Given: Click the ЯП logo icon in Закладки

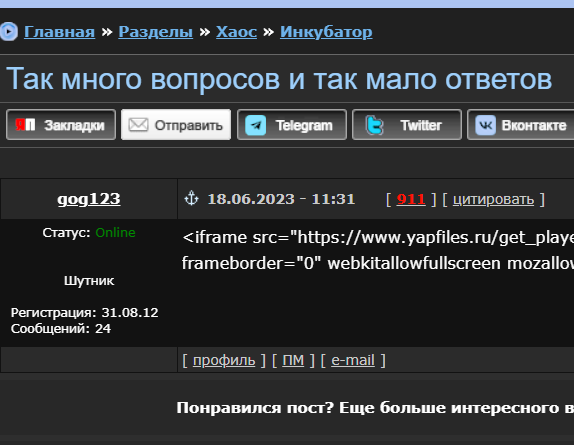Looking at the screenshot, I should 25,125.
